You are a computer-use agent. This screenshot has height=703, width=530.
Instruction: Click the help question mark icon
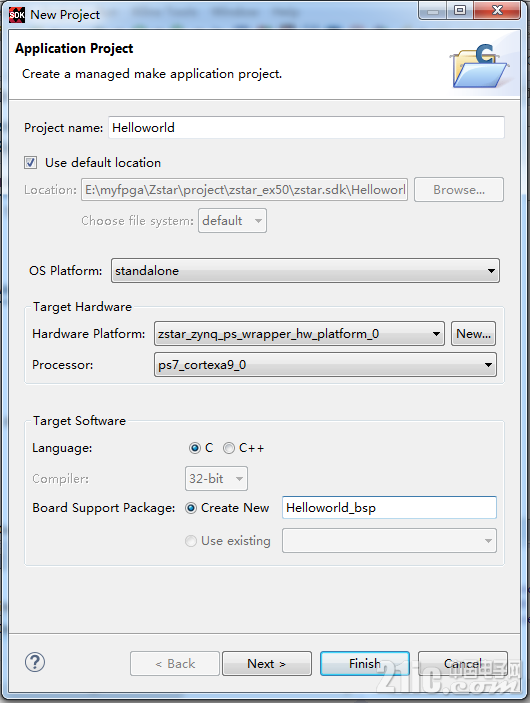(35, 662)
